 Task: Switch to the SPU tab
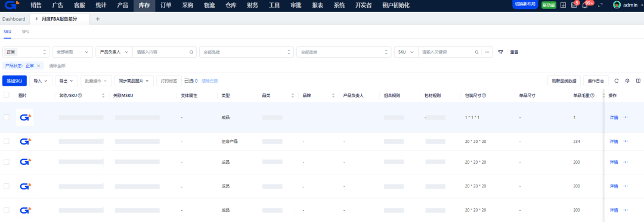(26, 31)
